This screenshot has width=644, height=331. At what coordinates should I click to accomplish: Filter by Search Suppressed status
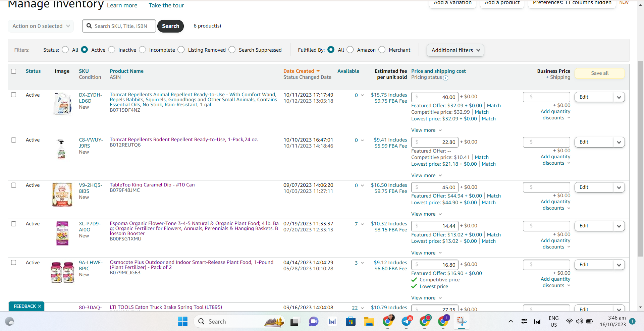point(232,50)
